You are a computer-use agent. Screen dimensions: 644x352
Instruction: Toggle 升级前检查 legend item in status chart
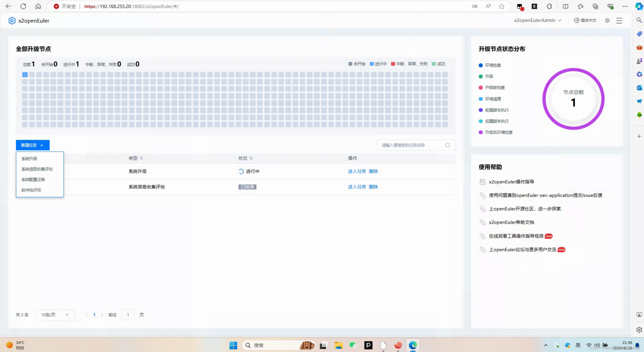tap(492, 87)
